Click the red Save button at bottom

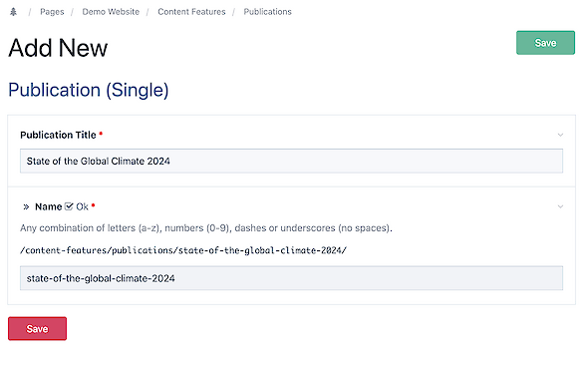click(x=37, y=328)
